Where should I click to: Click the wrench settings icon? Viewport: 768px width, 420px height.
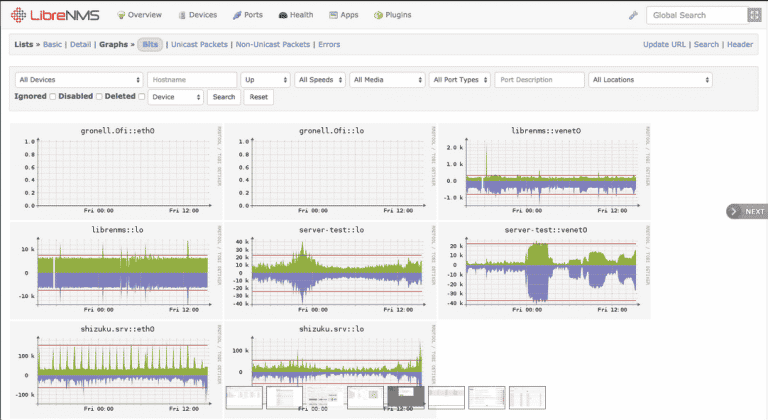tap(632, 16)
